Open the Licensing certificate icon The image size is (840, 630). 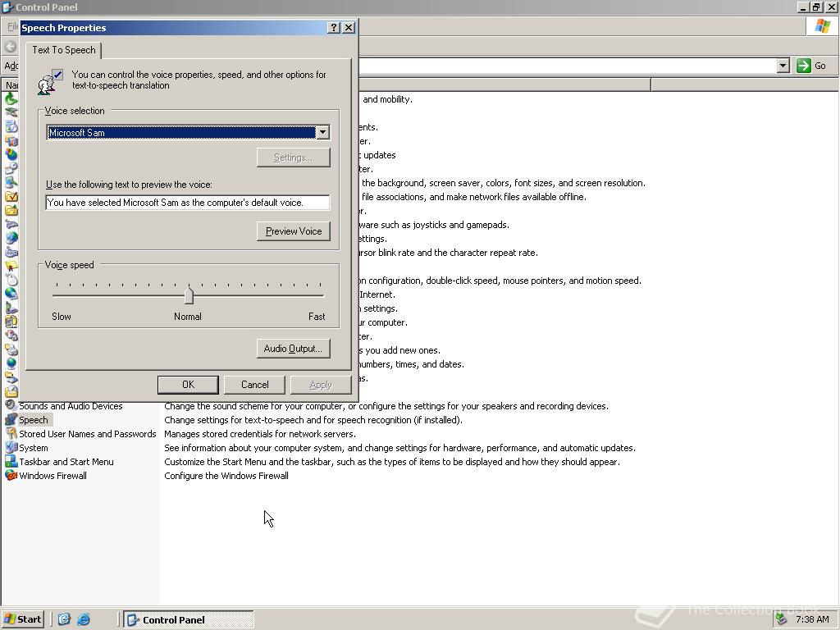coord(11,267)
